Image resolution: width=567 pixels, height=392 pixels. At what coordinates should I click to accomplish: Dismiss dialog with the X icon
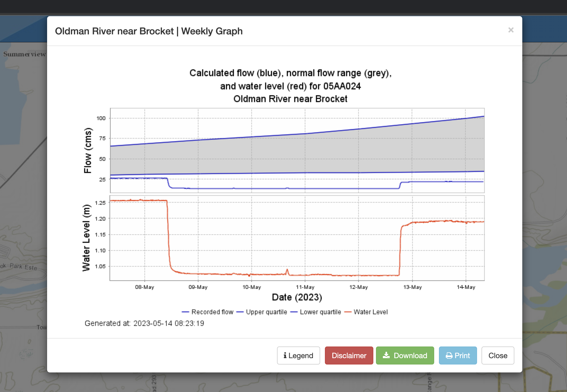point(511,30)
